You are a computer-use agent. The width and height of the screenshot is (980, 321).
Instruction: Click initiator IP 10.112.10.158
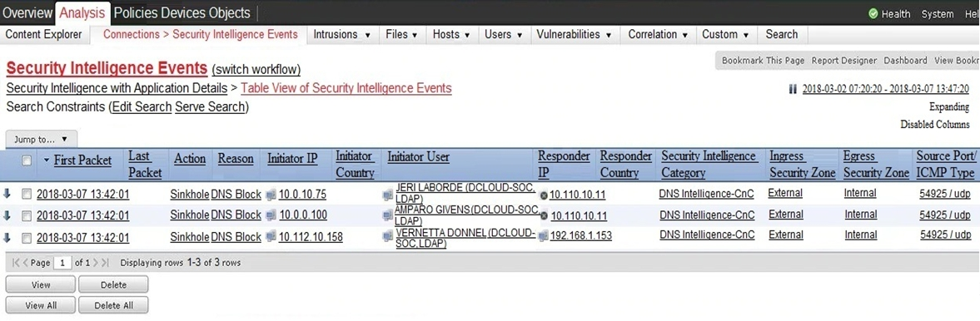(311, 237)
